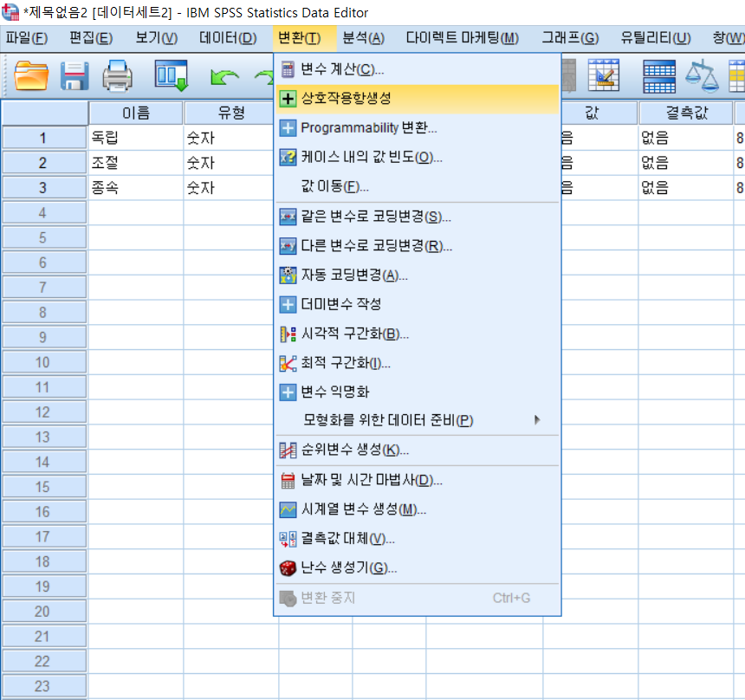Click icon beside 자동 코딩변경
This screenshot has height=700, width=745.
(x=288, y=275)
